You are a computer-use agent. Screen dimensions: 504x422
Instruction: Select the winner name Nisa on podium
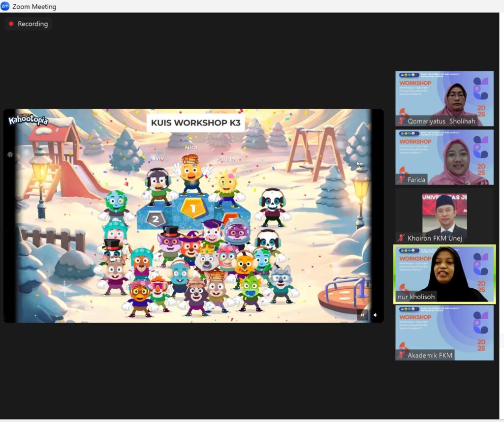pos(191,147)
